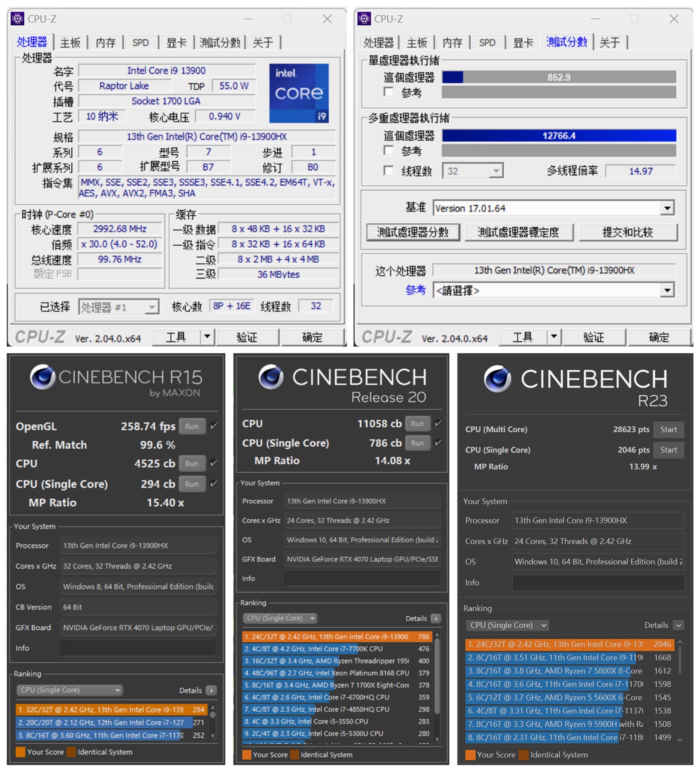
Task: Toggle CPU test checkmark in Cinebench R15
Action: 213,463
